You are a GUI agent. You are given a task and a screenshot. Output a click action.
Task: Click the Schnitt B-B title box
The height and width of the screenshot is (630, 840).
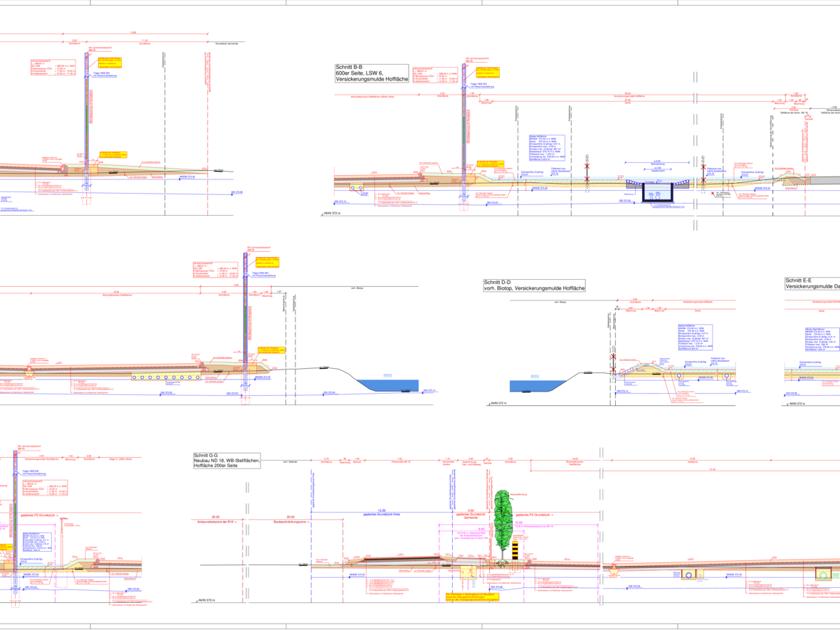pos(372,74)
